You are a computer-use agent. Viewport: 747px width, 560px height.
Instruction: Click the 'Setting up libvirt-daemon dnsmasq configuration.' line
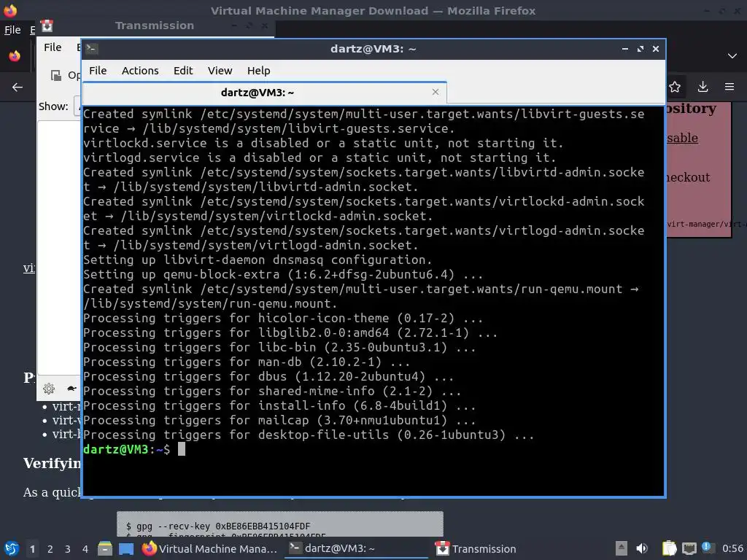click(258, 260)
